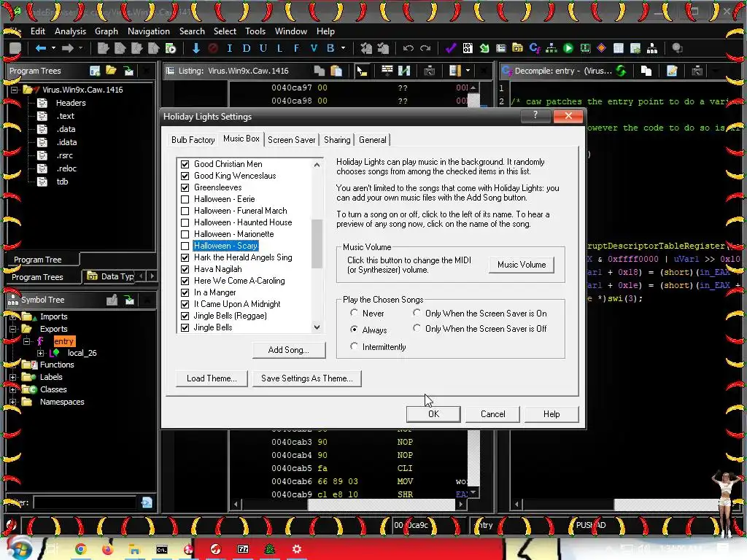The image size is (747, 560).
Task: Click the Undo arrow in Ghidra toolbar
Action: [409, 48]
